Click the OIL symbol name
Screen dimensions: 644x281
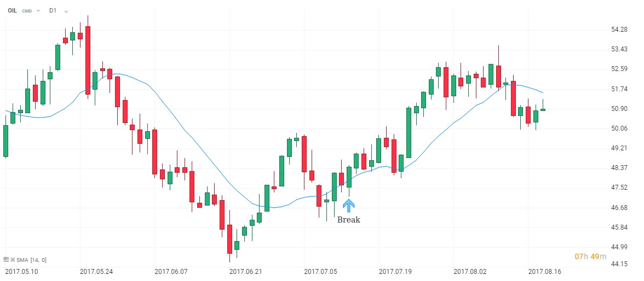click(12, 10)
